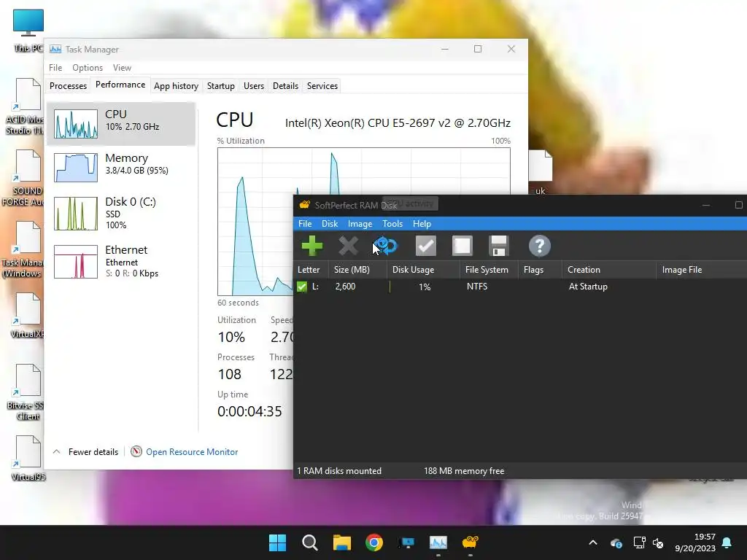Open help via the question mark icon
This screenshot has height=560, width=747.
coord(539,246)
